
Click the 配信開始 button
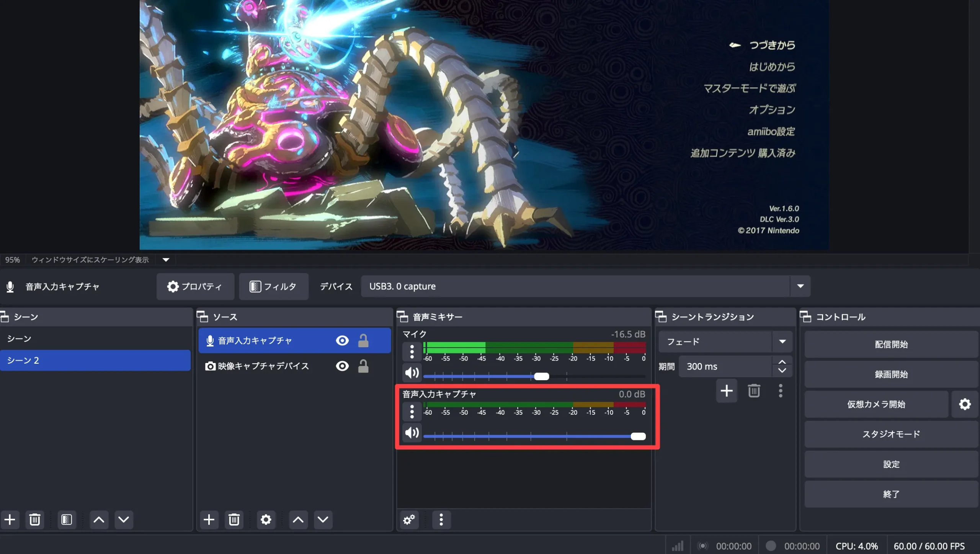[x=891, y=344]
